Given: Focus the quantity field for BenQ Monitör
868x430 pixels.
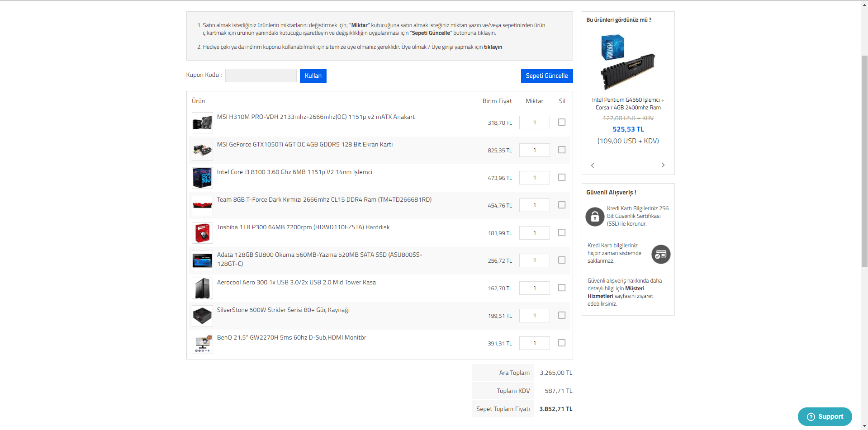Looking at the screenshot, I should tap(535, 343).
